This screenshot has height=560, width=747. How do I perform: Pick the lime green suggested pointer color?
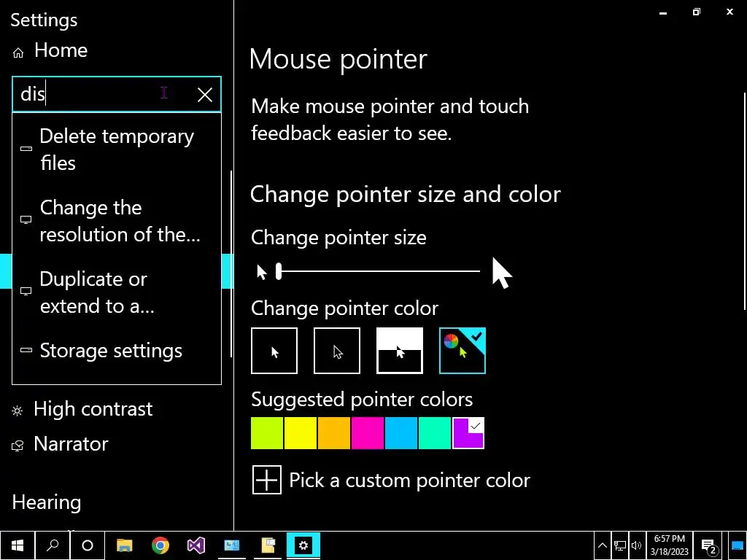pyautogui.click(x=267, y=433)
